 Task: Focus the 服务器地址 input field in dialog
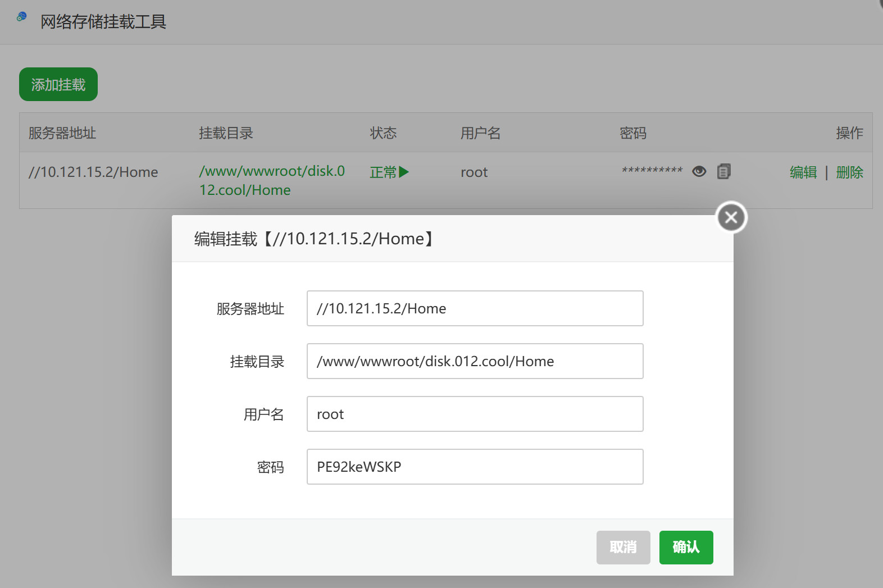tap(475, 308)
